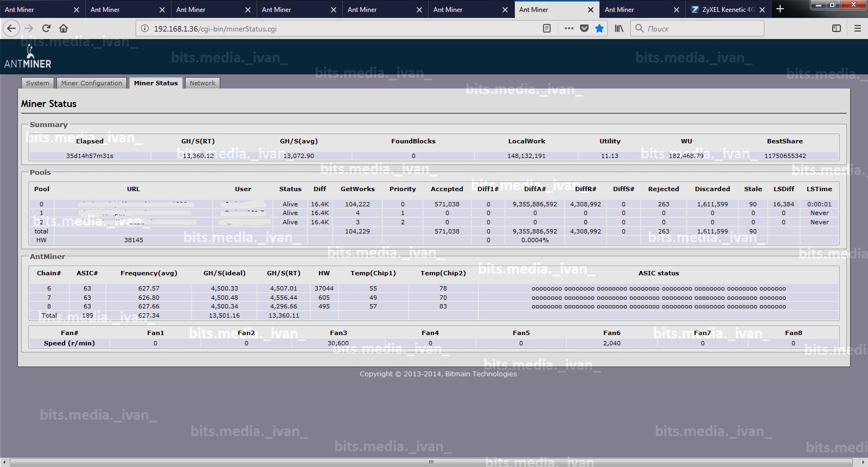The height and width of the screenshot is (467, 868).
Task: Click the Fan6 speed value 2,040
Action: pos(611,343)
